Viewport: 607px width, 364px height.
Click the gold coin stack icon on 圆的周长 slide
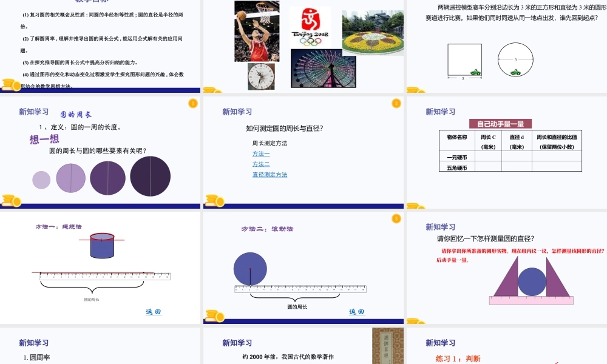[x=10, y=200]
